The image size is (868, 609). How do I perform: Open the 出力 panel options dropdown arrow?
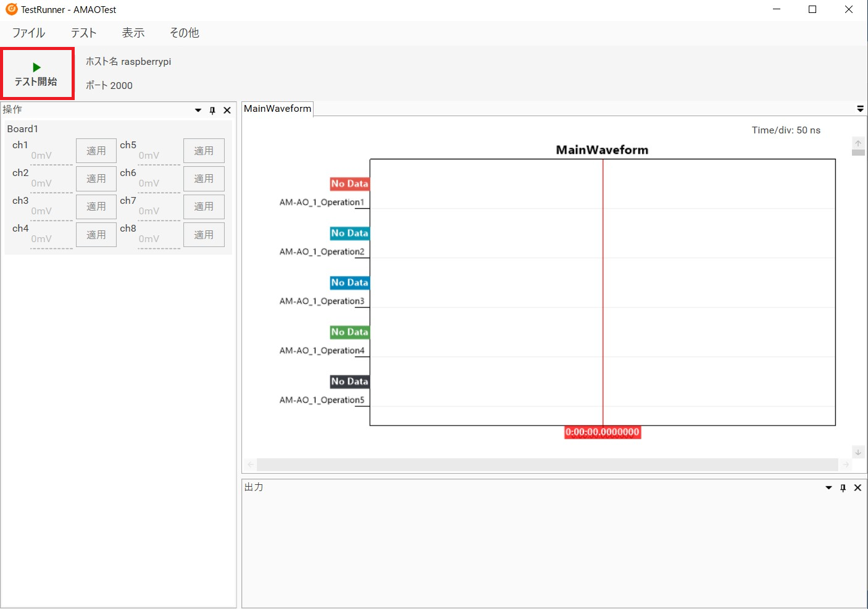828,487
